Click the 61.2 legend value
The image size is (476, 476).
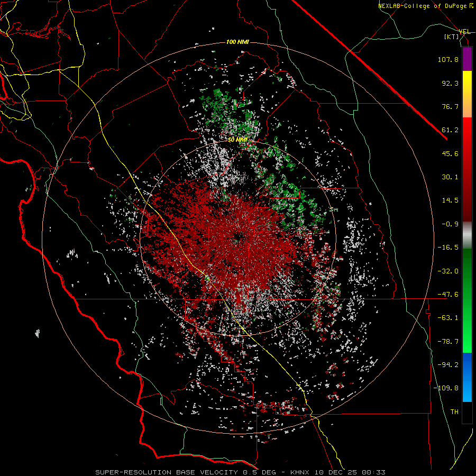click(x=450, y=130)
